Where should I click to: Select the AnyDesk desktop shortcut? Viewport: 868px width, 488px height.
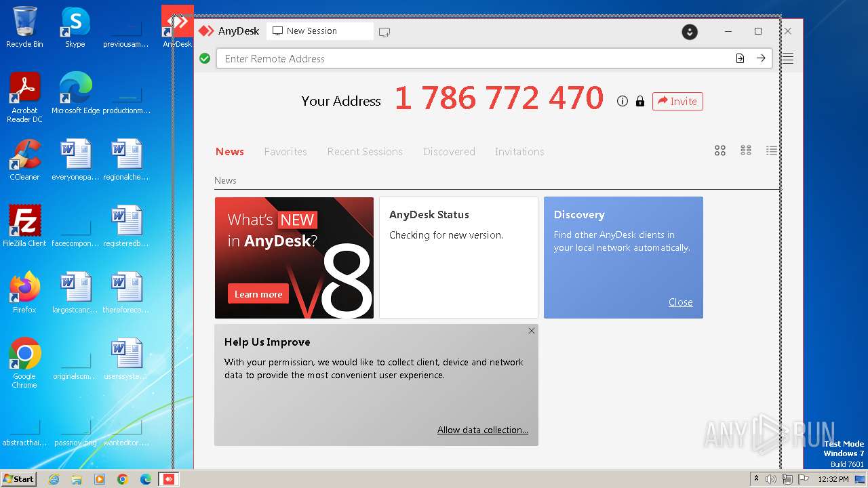tap(177, 28)
